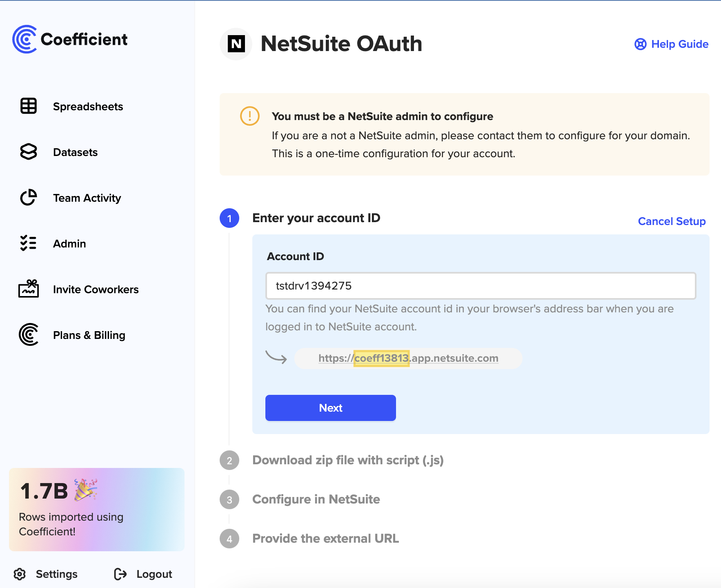Image resolution: width=721 pixels, height=588 pixels.
Task: Click the 'Account ID' field label
Action: [296, 256]
